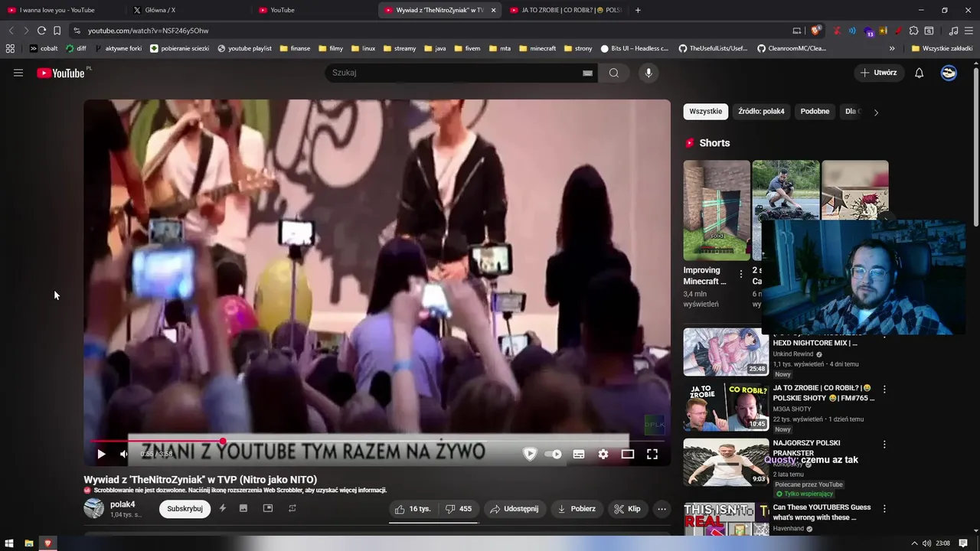Click the shield icon in the player controls
The height and width of the screenshot is (551, 980).
pyautogui.click(x=530, y=454)
